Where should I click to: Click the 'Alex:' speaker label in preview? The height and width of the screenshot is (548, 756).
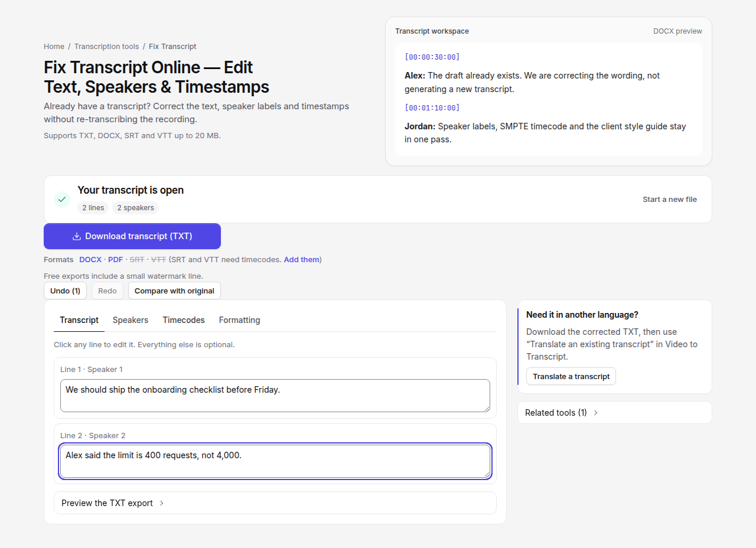415,76
